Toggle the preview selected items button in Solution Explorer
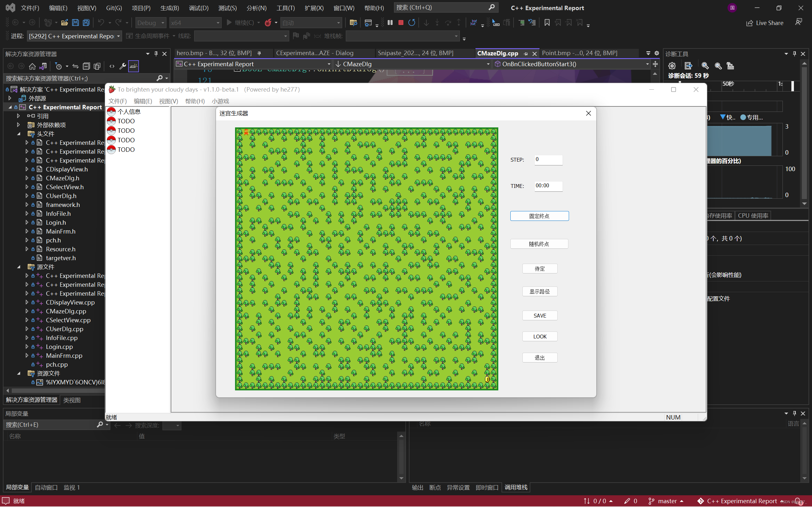Viewport: 812px width, 507px height. (x=134, y=66)
